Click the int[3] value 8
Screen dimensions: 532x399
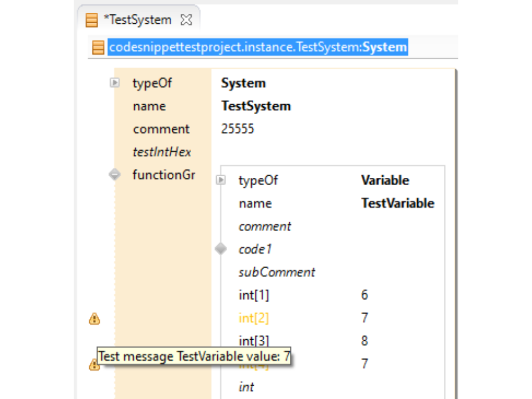365,341
